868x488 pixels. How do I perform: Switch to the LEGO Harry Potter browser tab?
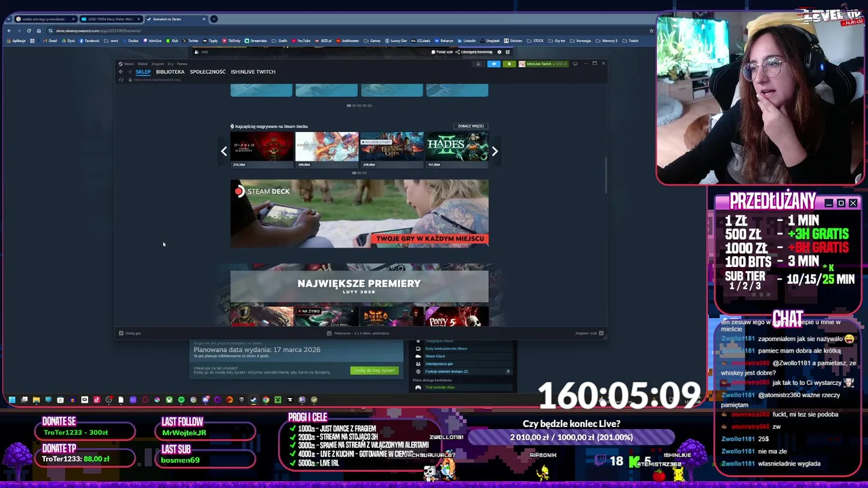pos(111,19)
